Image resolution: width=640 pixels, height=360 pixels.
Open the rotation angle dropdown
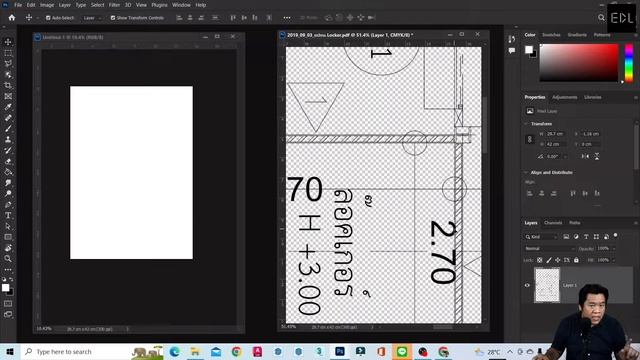565,156
